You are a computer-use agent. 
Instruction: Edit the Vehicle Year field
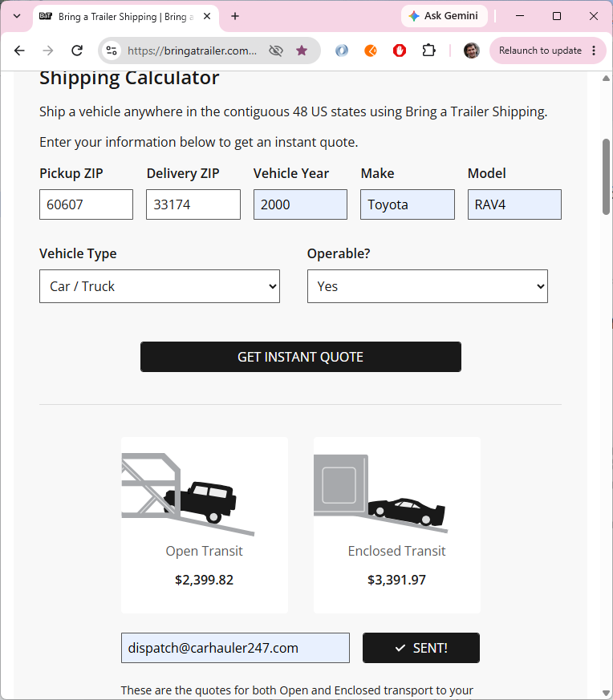point(300,204)
